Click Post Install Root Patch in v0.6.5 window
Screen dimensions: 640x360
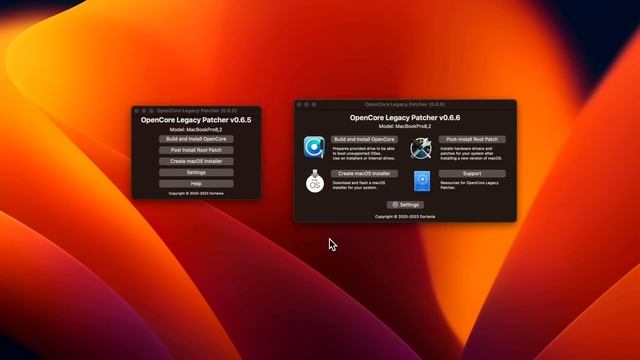click(196, 150)
